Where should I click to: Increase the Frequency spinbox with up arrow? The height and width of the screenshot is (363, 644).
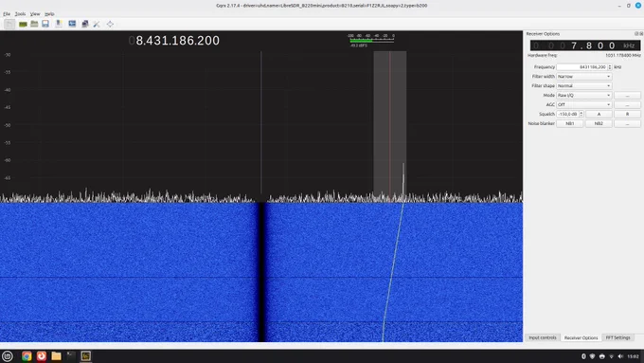610,65
